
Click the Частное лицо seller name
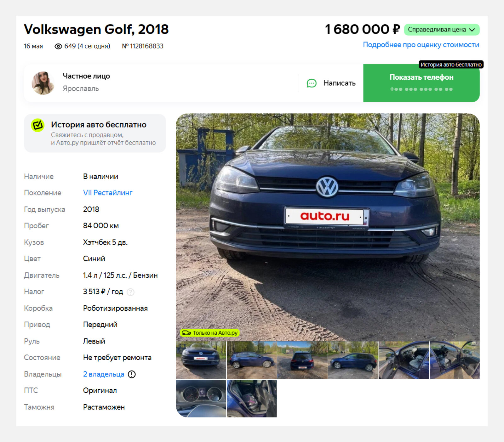[x=86, y=76]
